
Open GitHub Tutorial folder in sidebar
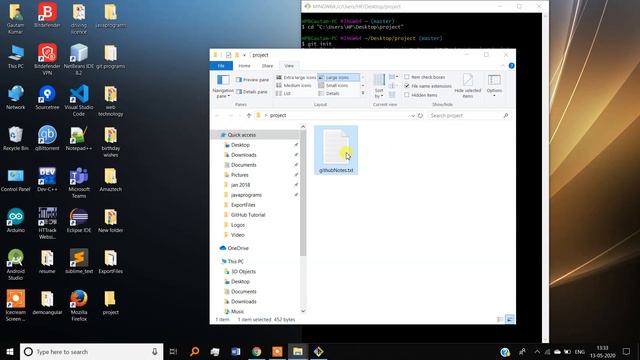click(248, 215)
